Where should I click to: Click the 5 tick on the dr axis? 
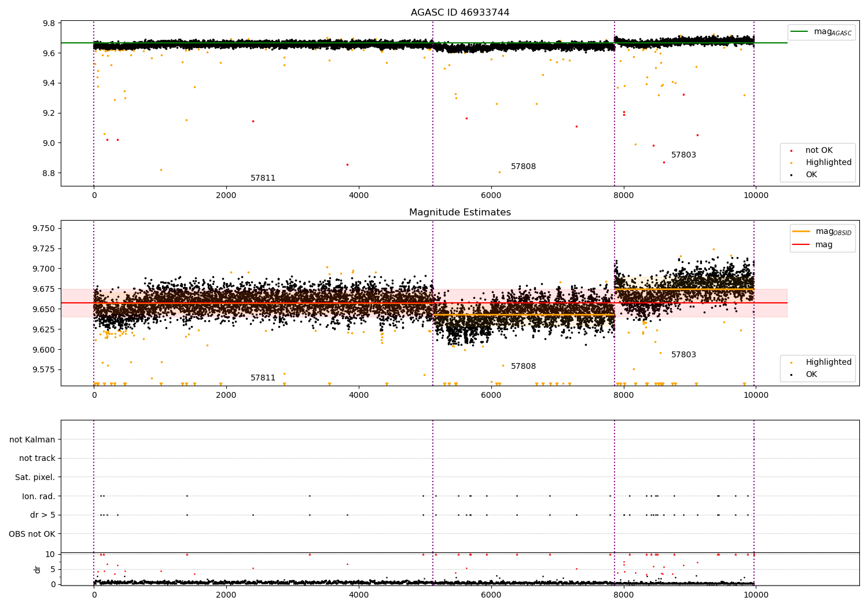(x=53, y=570)
